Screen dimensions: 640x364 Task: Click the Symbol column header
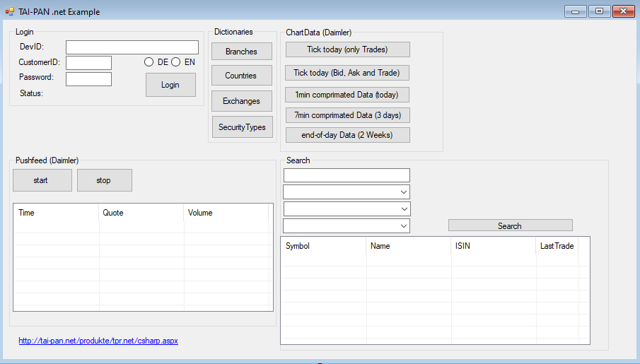pos(324,246)
